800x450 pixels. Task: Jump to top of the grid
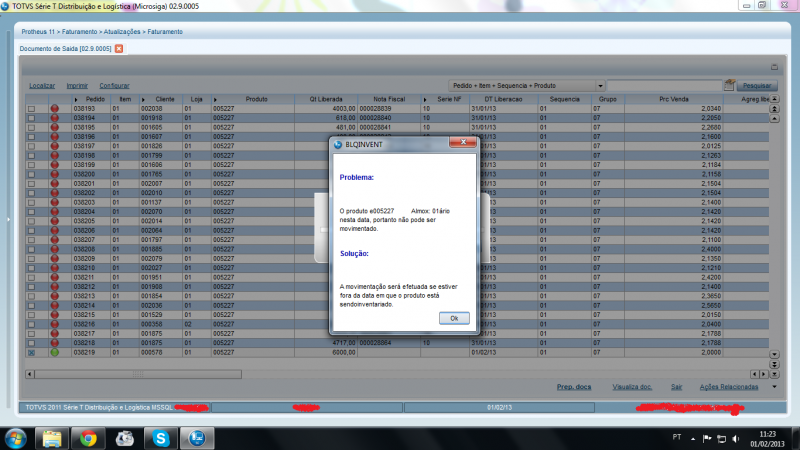[x=774, y=99]
